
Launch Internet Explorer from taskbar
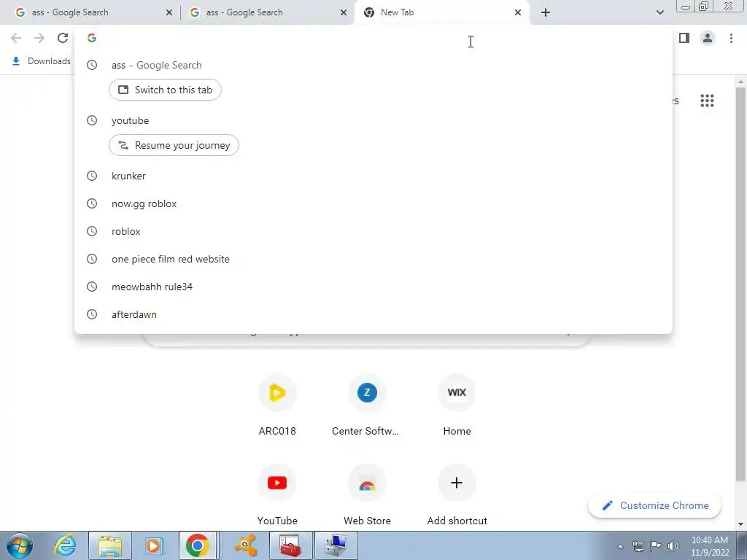[x=65, y=545]
